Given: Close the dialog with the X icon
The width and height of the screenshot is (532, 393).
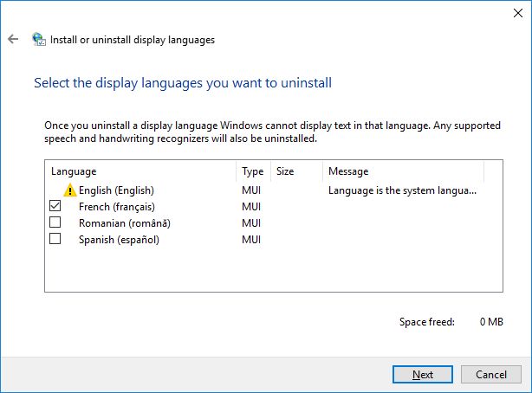Looking at the screenshot, I should 518,13.
